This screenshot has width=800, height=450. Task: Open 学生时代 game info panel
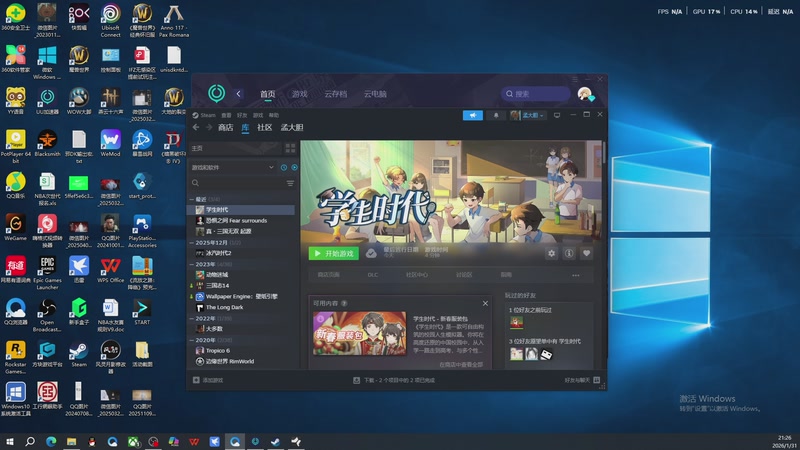click(569, 253)
